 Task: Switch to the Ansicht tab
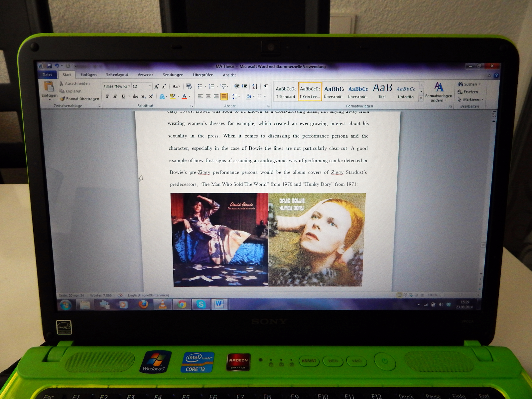[x=229, y=75]
